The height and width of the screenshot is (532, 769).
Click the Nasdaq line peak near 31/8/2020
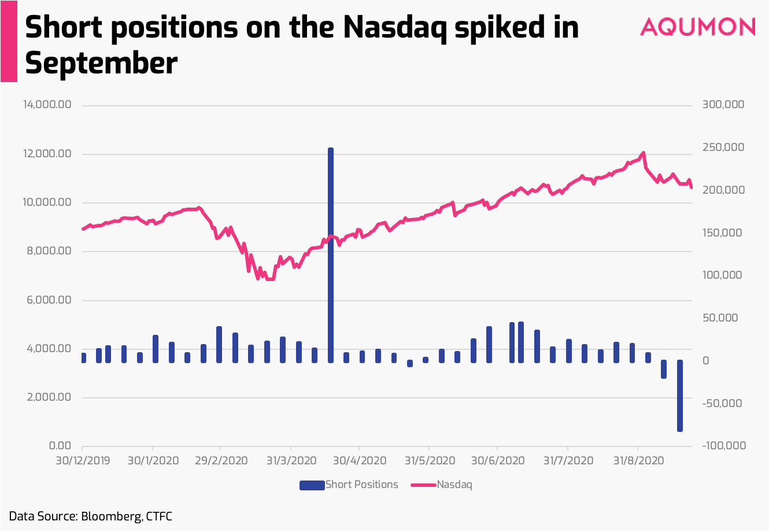pyautogui.click(x=643, y=153)
